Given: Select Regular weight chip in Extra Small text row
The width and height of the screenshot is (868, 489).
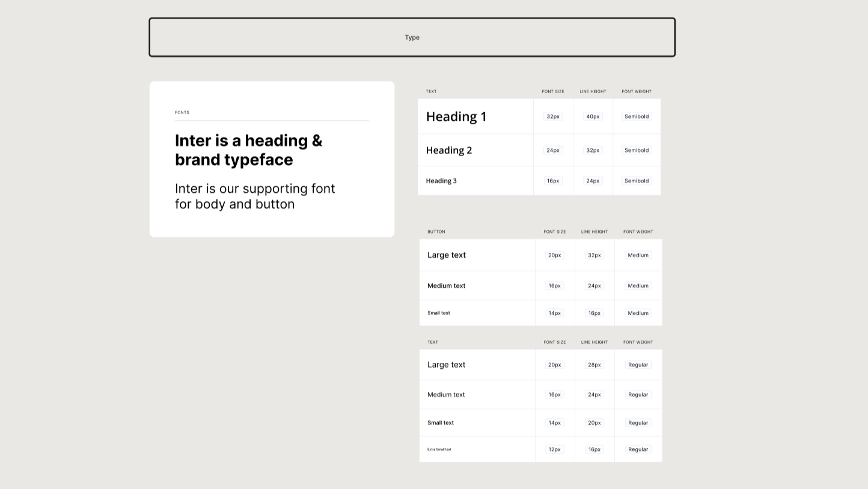Looking at the screenshot, I should pyautogui.click(x=638, y=449).
